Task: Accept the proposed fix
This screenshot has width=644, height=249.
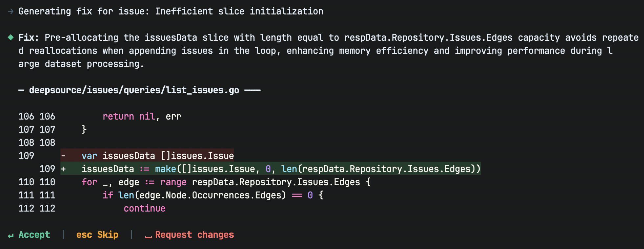Action: [x=34, y=235]
